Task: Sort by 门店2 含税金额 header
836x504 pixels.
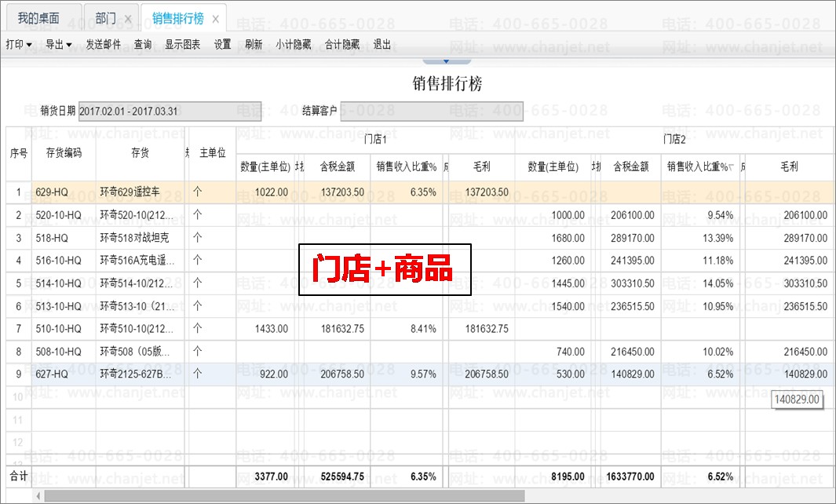Action: (x=631, y=167)
